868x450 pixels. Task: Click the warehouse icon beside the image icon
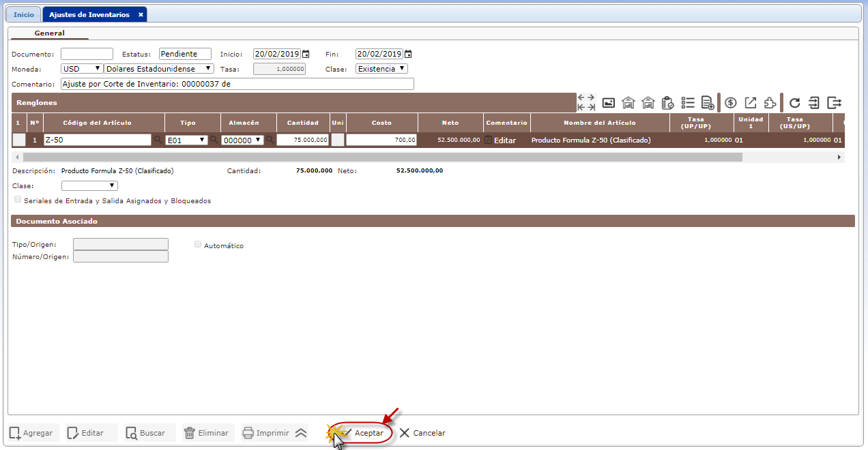pos(628,103)
